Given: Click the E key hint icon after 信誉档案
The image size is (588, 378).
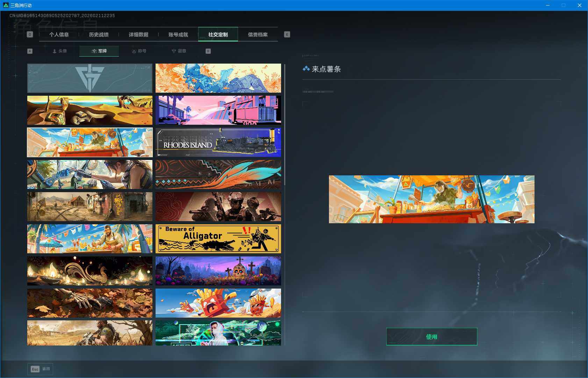Looking at the screenshot, I should pyautogui.click(x=287, y=35).
